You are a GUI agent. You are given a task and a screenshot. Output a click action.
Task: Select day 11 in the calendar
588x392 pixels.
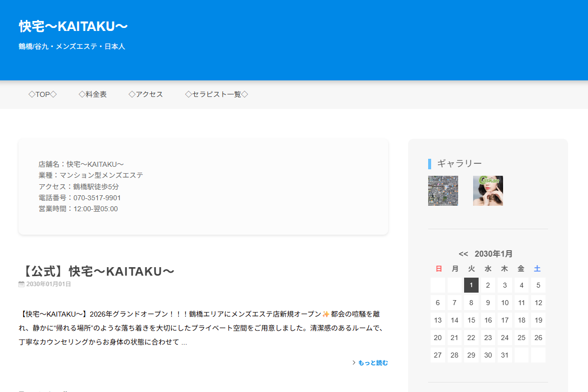click(522, 303)
